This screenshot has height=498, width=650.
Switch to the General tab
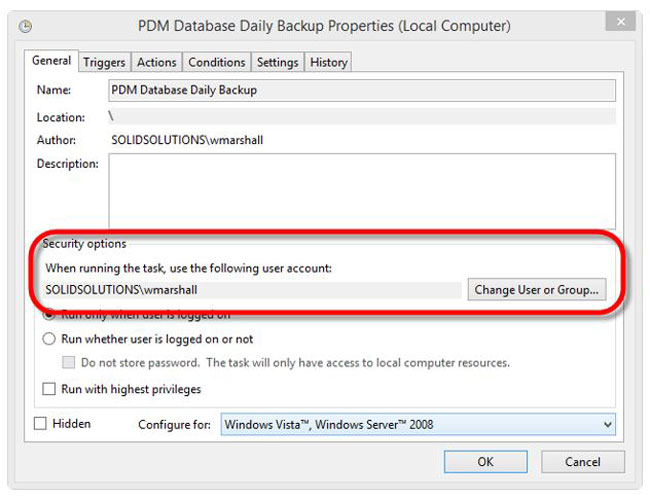coord(51,61)
